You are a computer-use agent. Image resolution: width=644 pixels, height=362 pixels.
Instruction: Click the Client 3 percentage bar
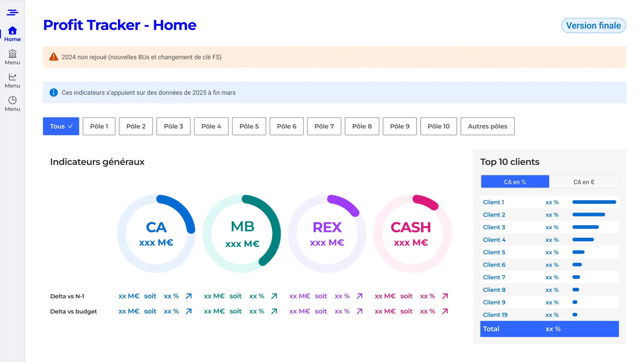[x=585, y=227]
